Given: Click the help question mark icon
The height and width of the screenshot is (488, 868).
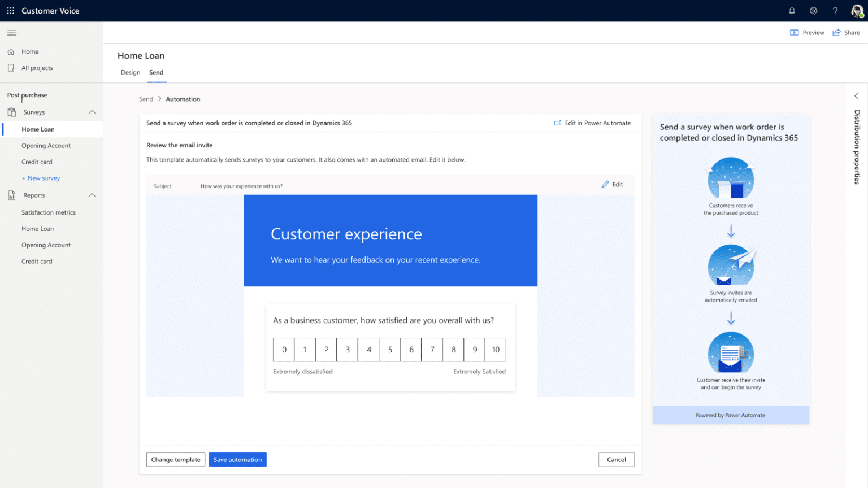Looking at the screenshot, I should click(x=835, y=11).
